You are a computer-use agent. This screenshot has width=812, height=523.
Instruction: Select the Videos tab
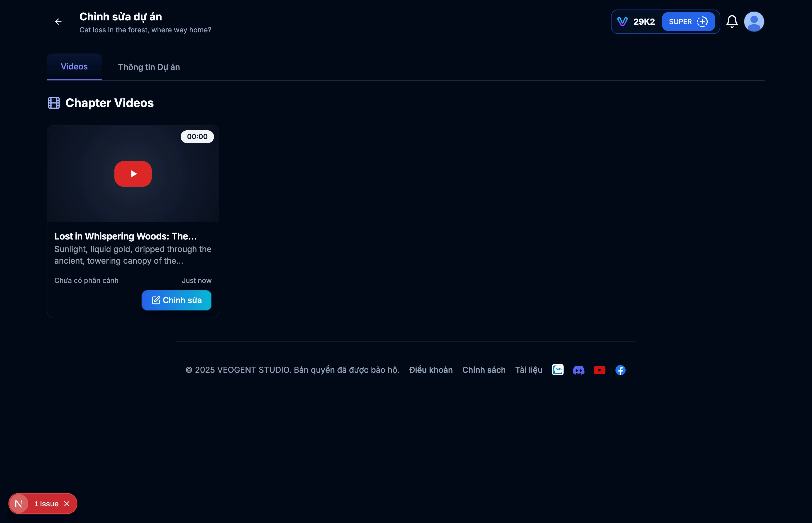(74, 67)
